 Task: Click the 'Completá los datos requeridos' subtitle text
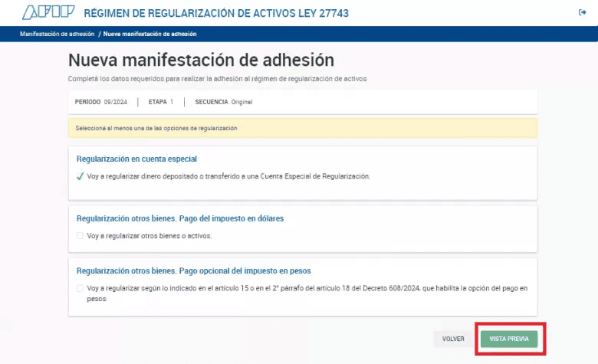tap(218, 79)
